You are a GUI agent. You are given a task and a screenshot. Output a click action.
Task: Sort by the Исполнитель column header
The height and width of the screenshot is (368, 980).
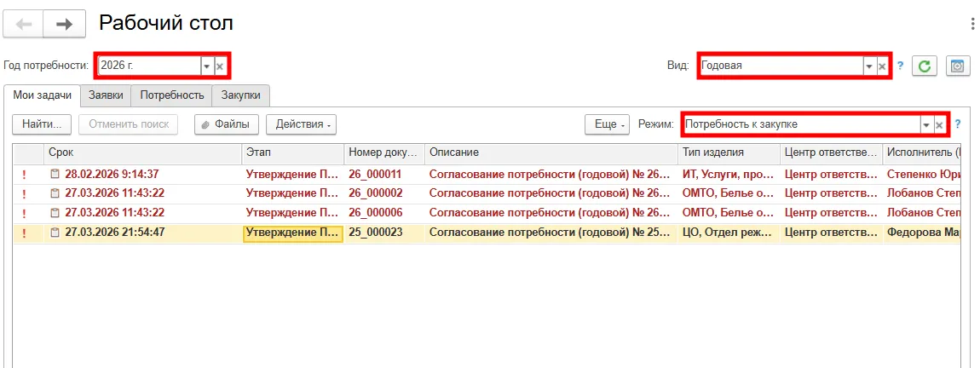tap(922, 152)
